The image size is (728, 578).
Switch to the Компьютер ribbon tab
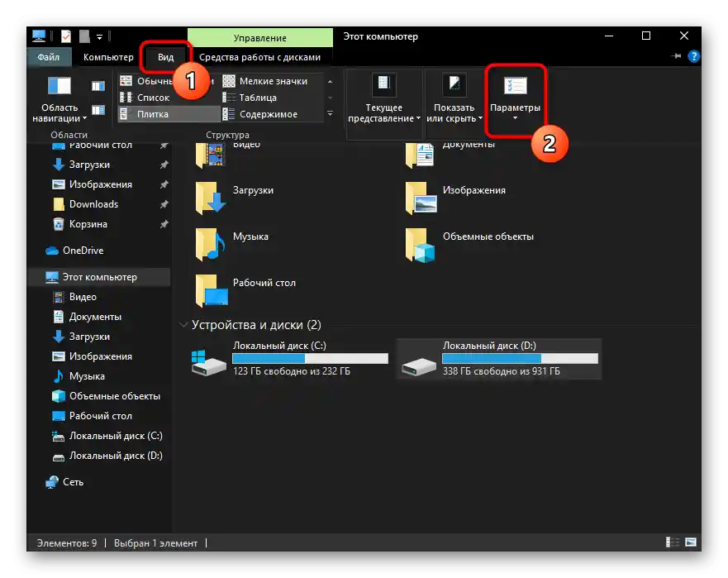point(108,57)
